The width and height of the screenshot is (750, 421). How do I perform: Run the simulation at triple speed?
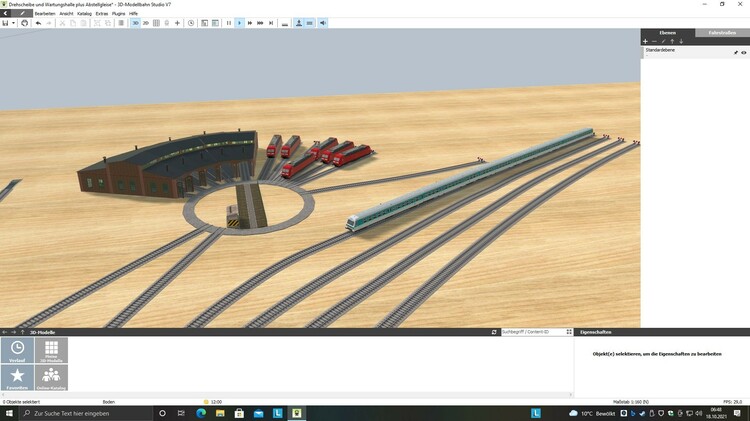(260, 23)
